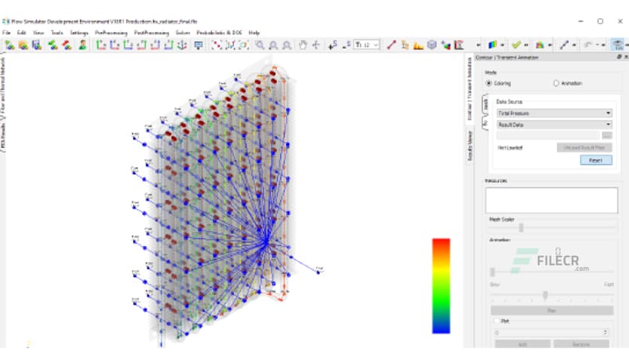Select the Coloring mode radio button

pos(488,83)
